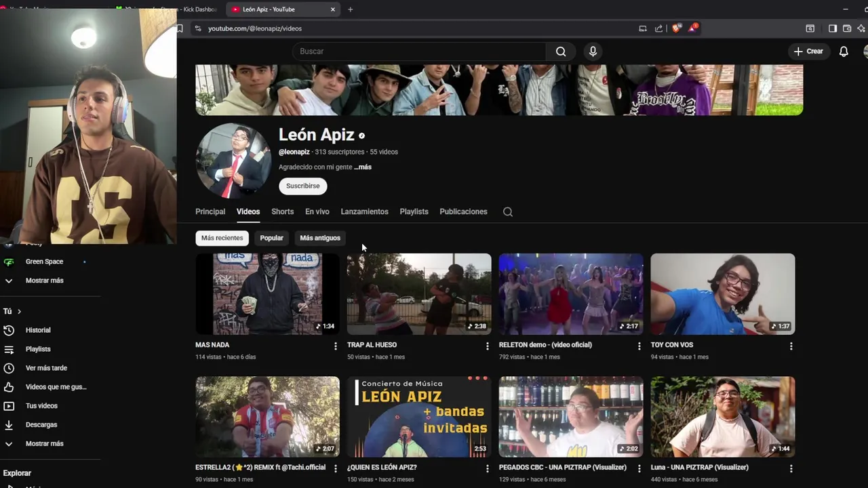Open options for PEGADOS CBC video
Viewport: 868px width, 488px height.
(639, 468)
